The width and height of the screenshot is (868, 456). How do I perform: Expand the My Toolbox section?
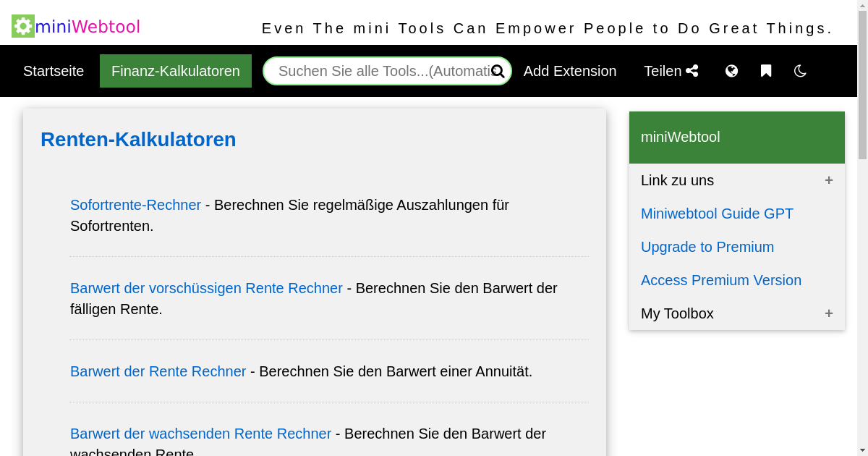[829, 313]
